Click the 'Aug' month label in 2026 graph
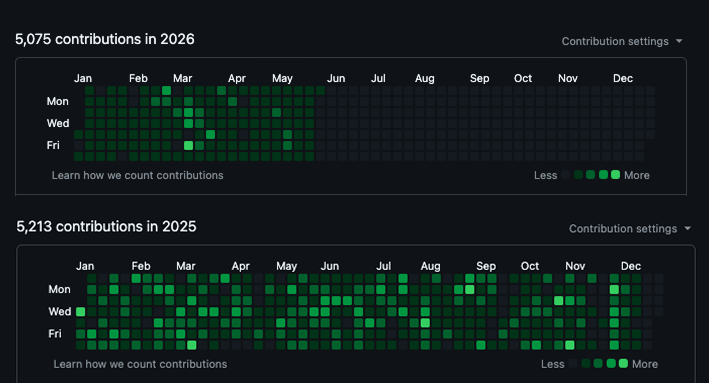This screenshot has width=709, height=383. pyautogui.click(x=425, y=78)
